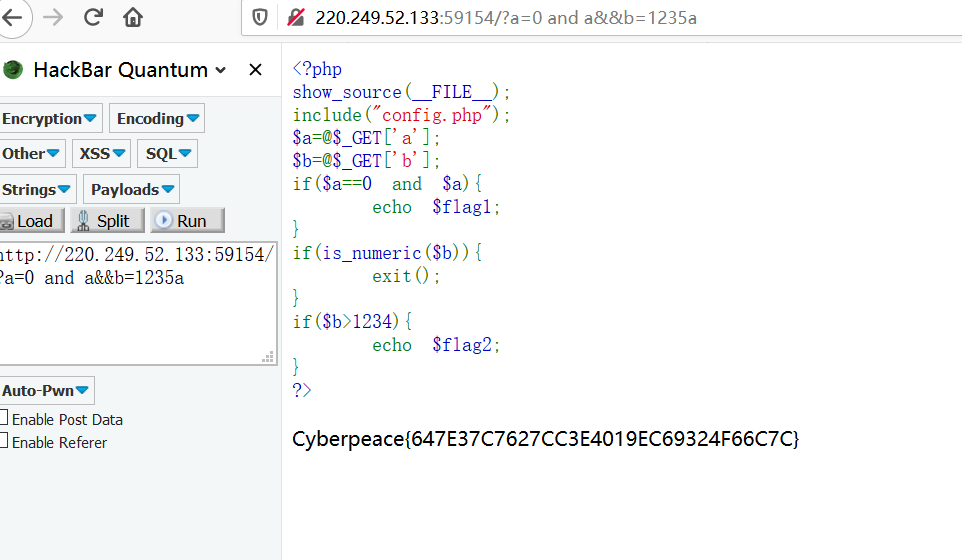Screen dimensions: 962x560
Task: Go to the browser home page
Action: [x=132, y=17]
